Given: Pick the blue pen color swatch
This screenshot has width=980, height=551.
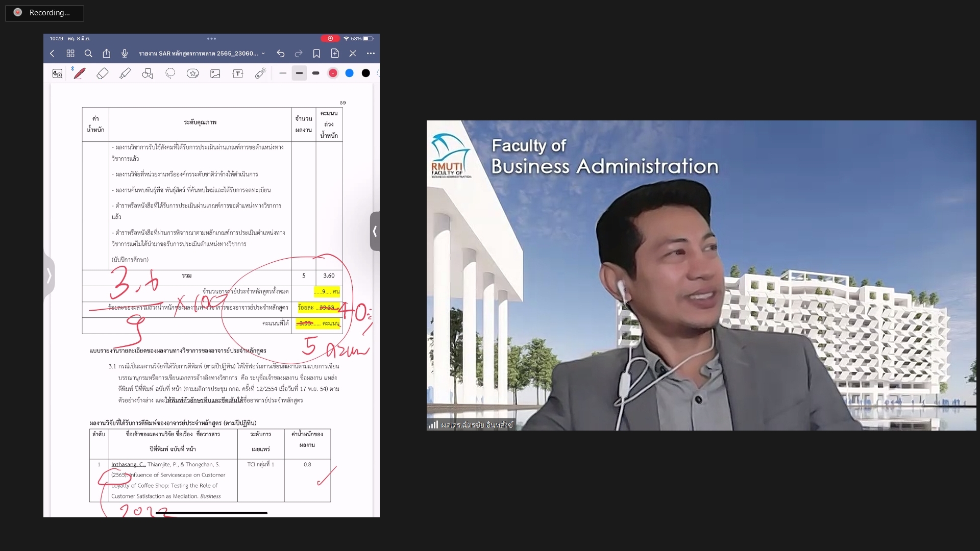Looking at the screenshot, I should coord(350,73).
